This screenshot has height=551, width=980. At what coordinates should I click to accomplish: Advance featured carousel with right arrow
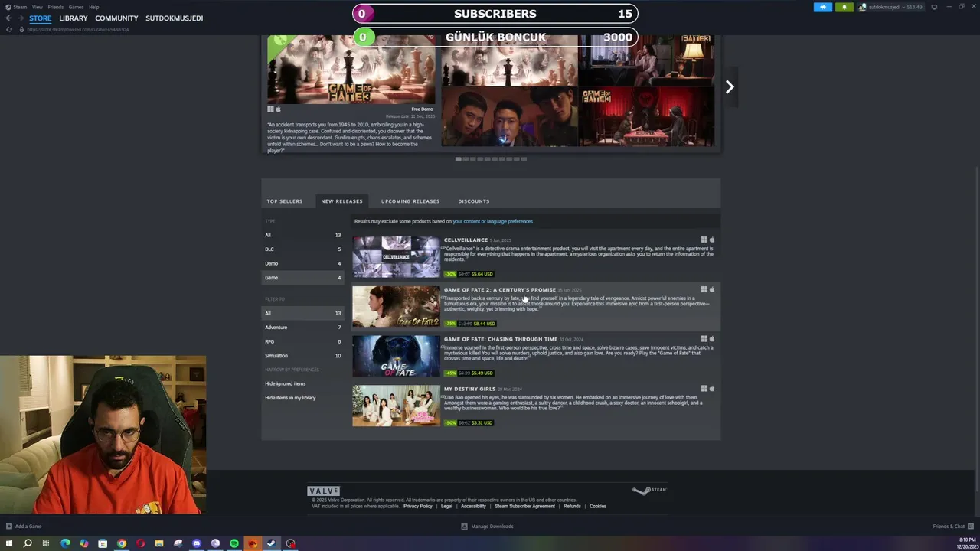(x=730, y=87)
